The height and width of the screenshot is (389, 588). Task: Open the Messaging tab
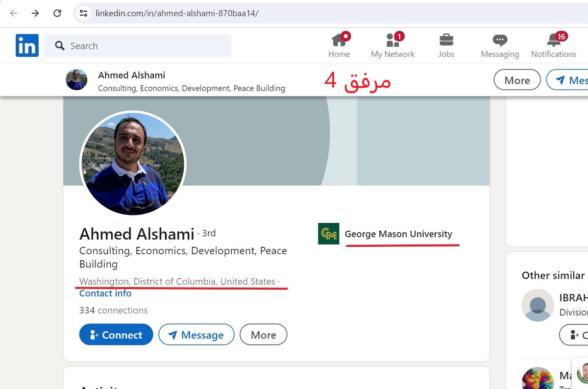500,46
